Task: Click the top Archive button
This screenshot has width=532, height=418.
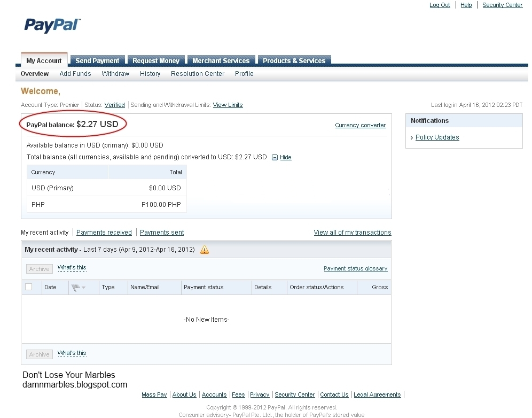Action: pos(40,269)
